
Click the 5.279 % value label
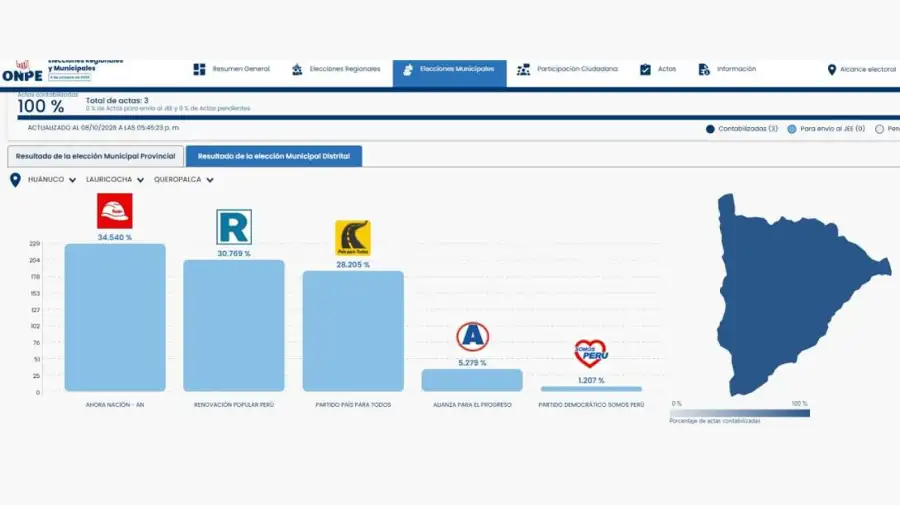point(472,363)
